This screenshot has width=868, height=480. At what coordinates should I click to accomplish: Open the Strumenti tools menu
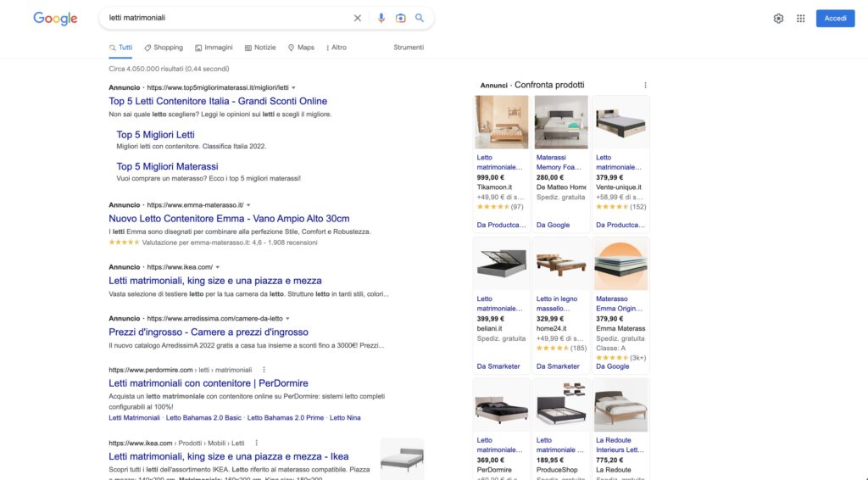[409, 47]
